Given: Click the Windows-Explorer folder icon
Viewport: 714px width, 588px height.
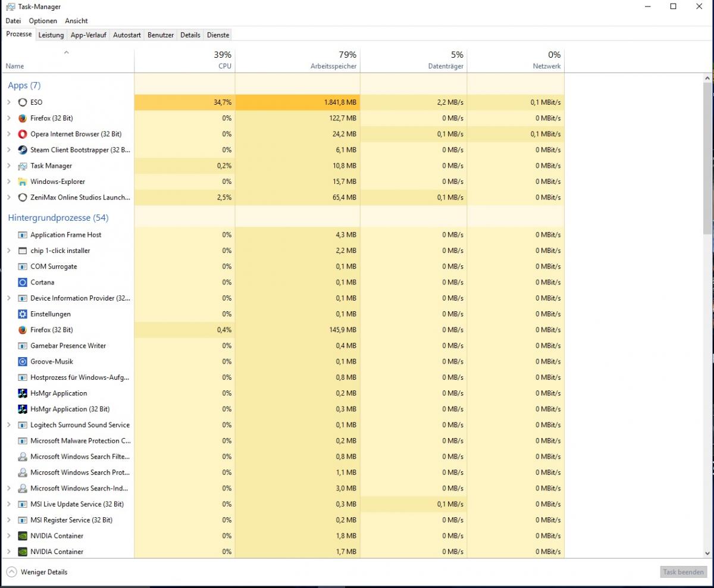Looking at the screenshot, I should tap(23, 182).
